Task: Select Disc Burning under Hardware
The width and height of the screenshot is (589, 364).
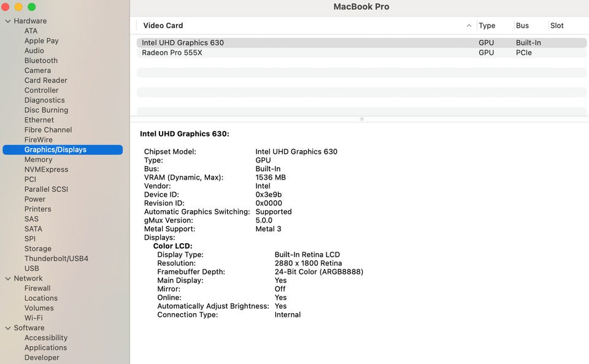Action: [x=46, y=110]
